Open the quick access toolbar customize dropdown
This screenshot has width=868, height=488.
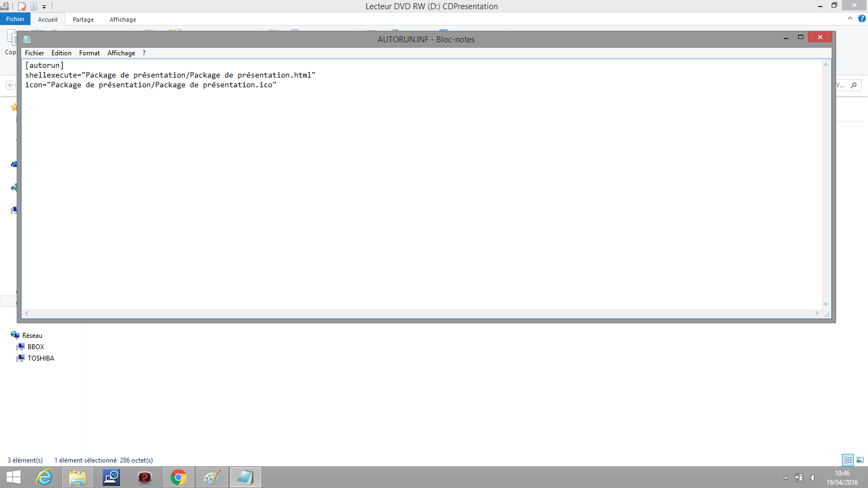[x=44, y=7]
